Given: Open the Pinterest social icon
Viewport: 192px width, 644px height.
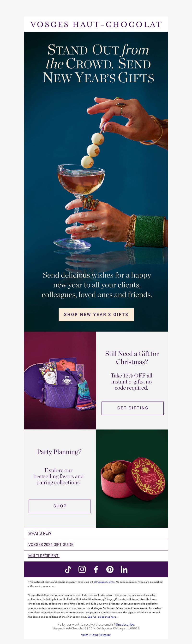Looking at the screenshot, I should [110, 569].
